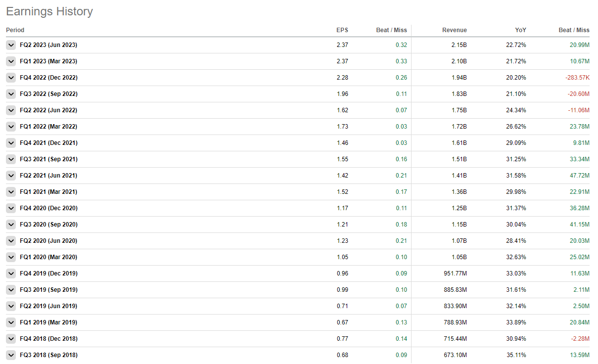The width and height of the screenshot is (598, 364).
Task: Open FQ4 2020 (Dec 2020) row details
Action: 11,208
